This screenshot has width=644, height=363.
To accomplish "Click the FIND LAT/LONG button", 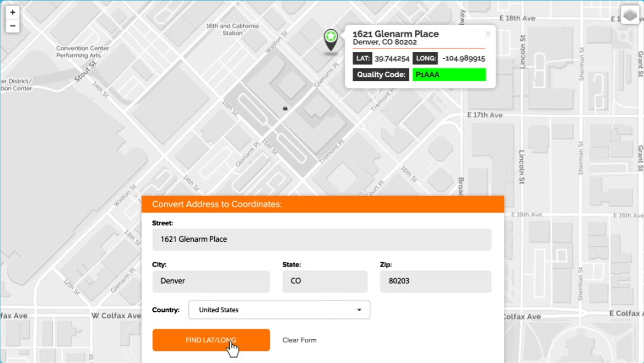I will tap(211, 340).
